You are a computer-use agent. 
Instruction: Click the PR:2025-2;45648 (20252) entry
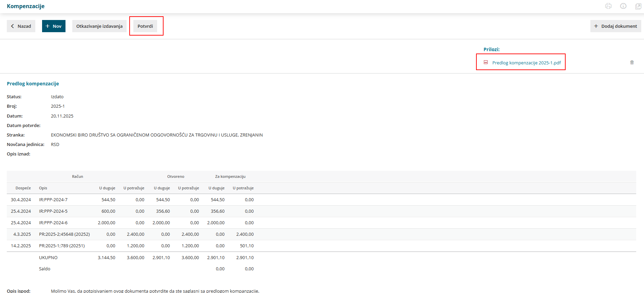[64, 234]
